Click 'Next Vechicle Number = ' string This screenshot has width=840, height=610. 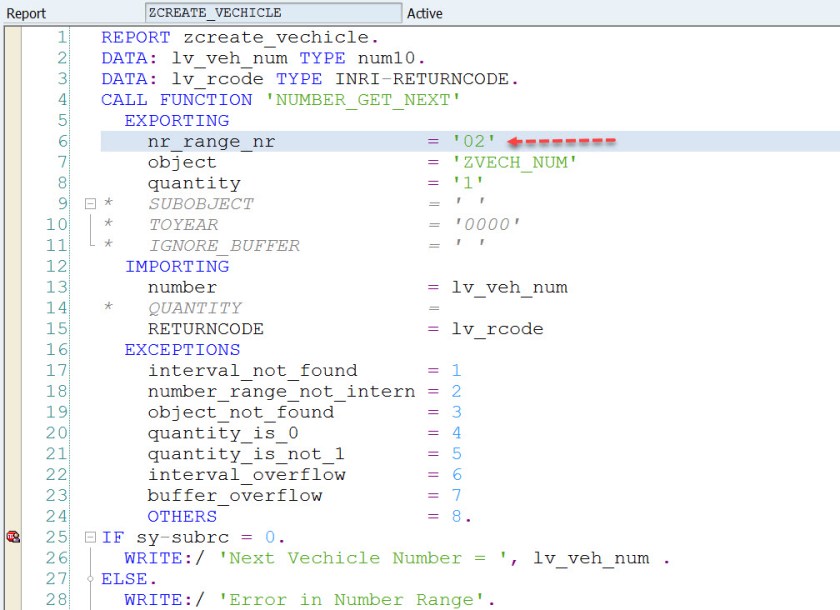click(x=363, y=558)
